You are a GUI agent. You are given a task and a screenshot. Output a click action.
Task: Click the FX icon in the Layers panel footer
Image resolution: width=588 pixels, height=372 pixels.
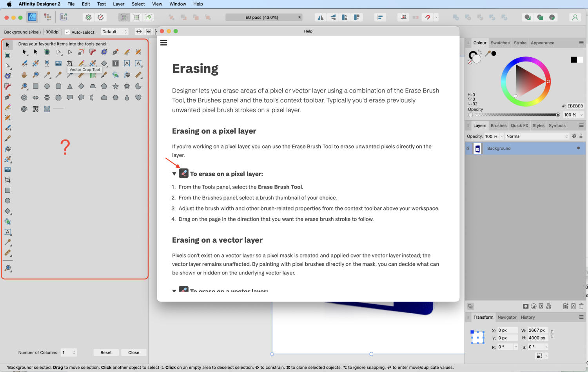(541, 306)
